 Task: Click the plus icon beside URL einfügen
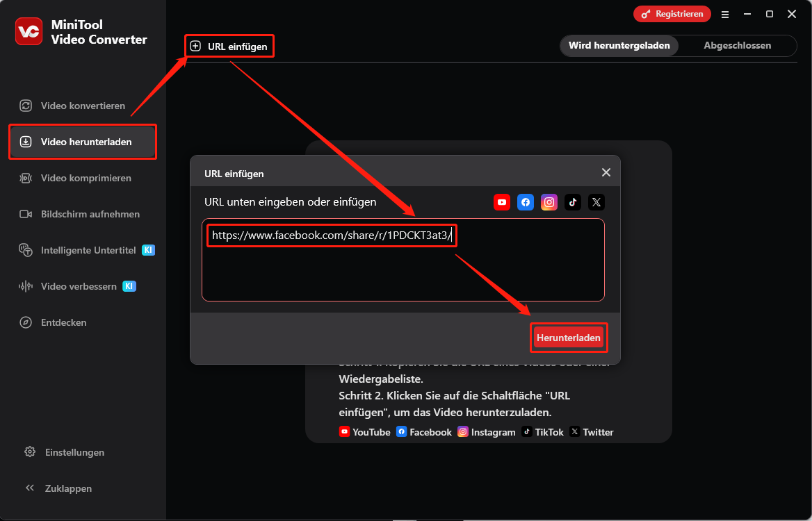[x=195, y=46]
